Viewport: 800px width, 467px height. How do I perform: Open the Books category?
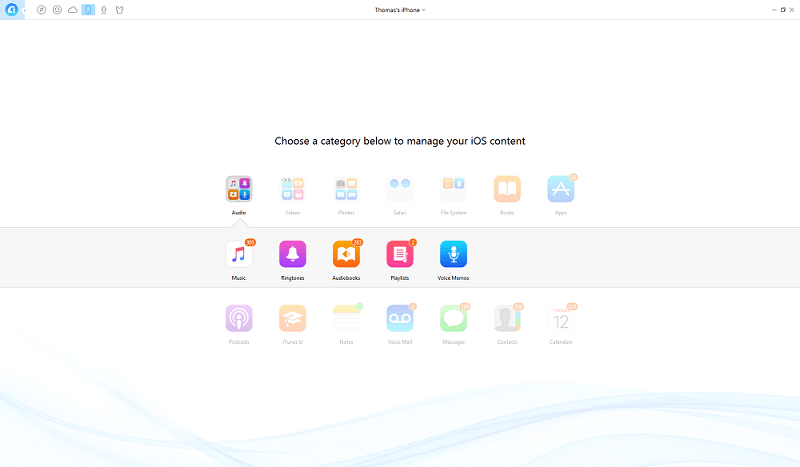pyautogui.click(x=507, y=189)
